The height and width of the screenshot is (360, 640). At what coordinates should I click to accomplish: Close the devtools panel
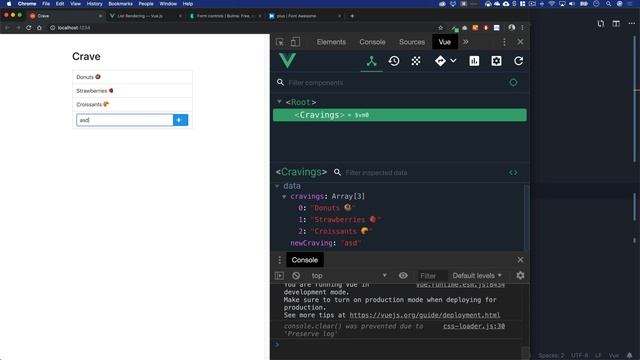pyautogui.click(x=520, y=42)
